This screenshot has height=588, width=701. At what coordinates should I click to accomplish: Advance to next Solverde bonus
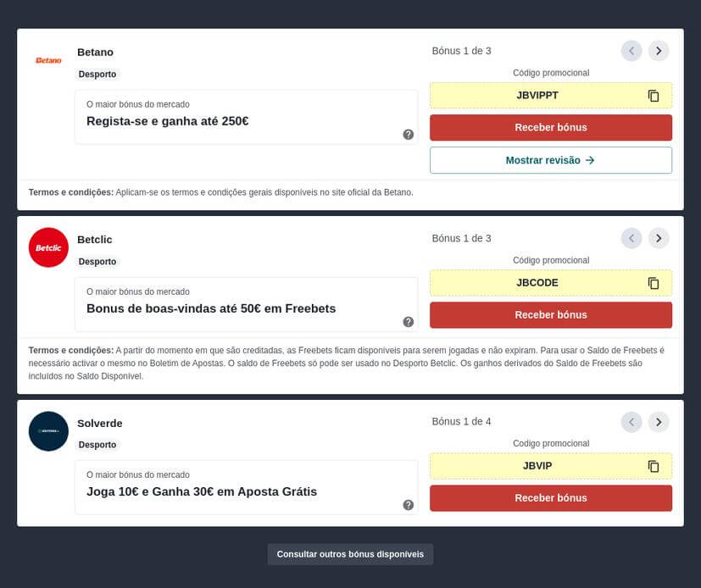[x=659, y=422]
